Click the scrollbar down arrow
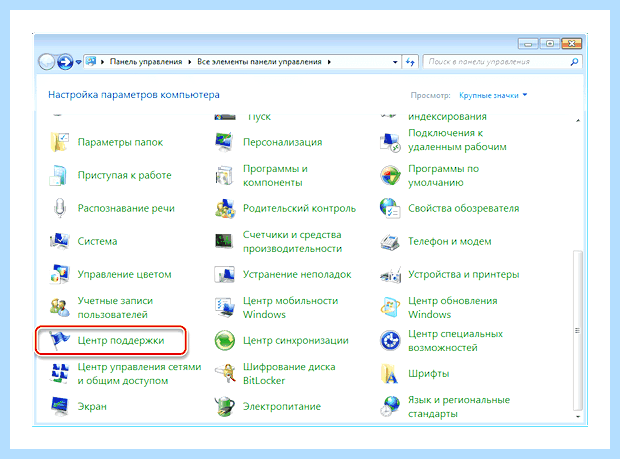Screen dimensions: 620x459 (x=578, y=417)
